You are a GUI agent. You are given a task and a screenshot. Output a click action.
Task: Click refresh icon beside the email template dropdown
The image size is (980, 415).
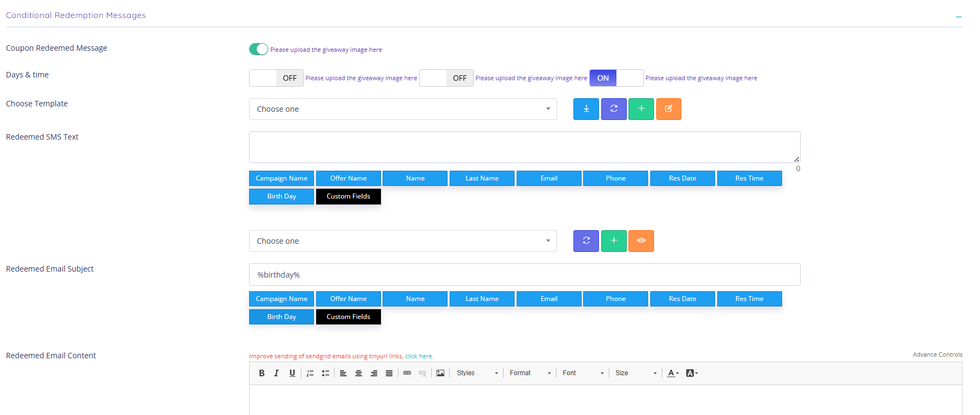click(586, 241)
